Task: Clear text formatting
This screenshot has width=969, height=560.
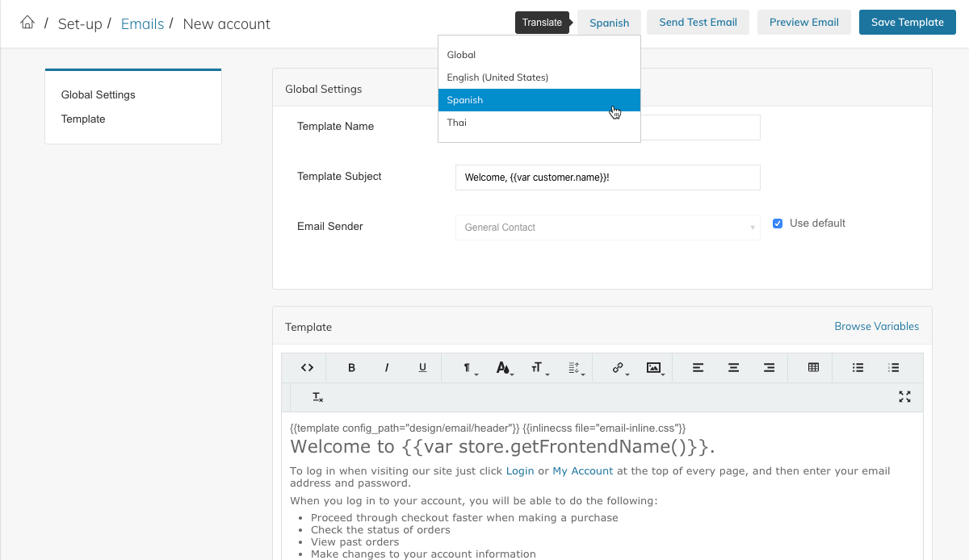Action: pos(317,396)
